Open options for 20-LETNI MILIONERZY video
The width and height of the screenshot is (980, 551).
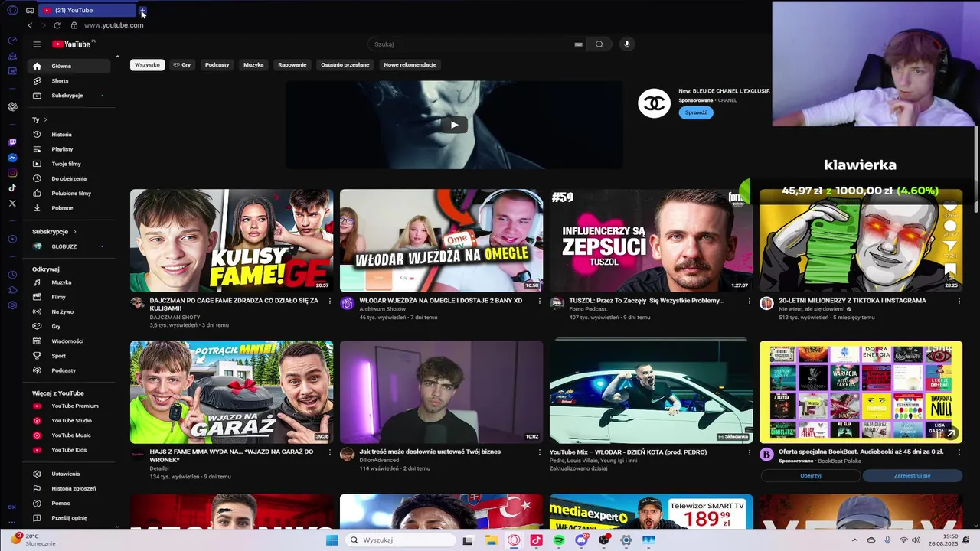(x=959, y=302)
